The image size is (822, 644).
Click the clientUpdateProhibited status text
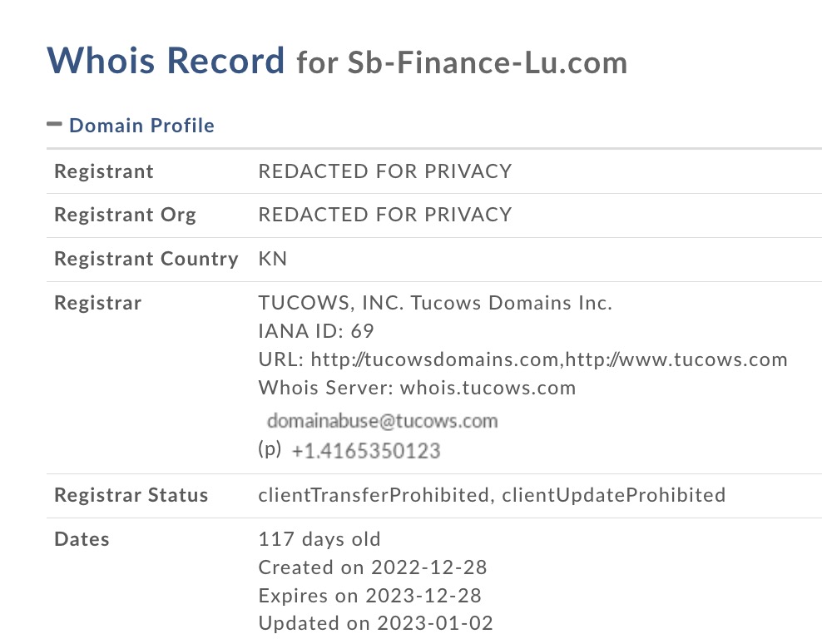click(614, 495)
